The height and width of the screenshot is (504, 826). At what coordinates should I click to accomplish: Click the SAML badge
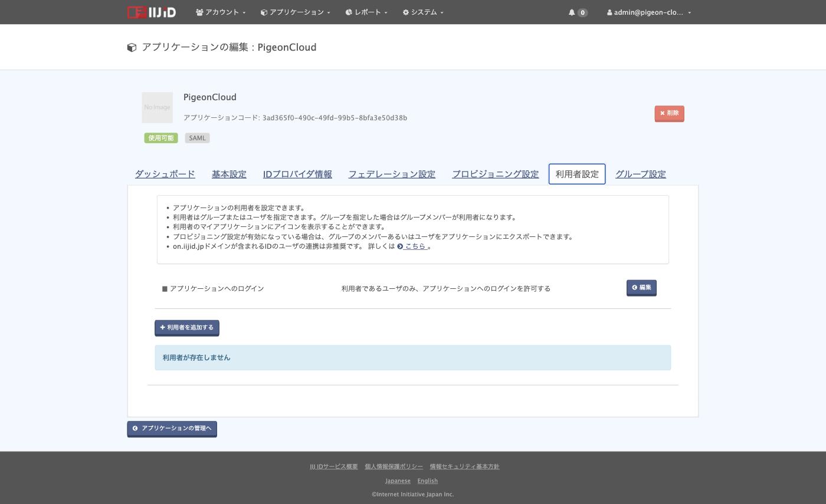coord(197,138)
